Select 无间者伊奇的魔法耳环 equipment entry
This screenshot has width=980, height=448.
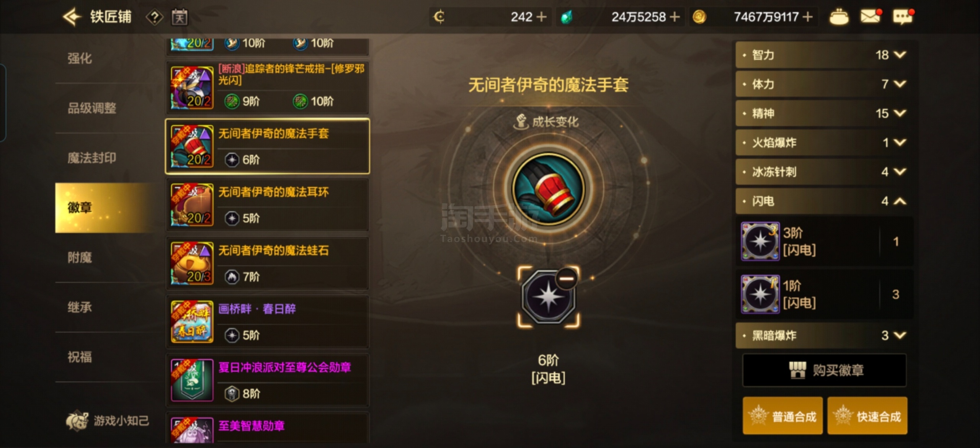click(x=267, y=205)
